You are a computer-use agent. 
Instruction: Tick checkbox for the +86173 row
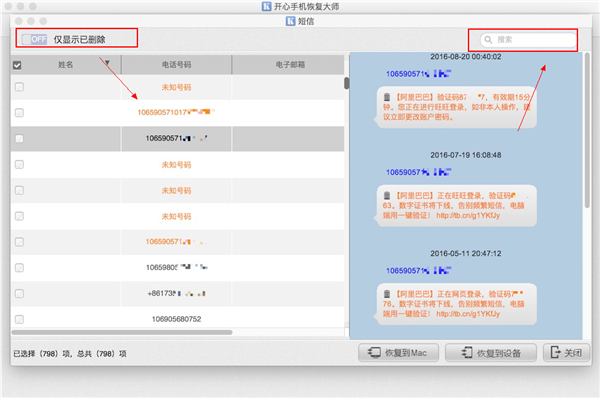[19, 294]
